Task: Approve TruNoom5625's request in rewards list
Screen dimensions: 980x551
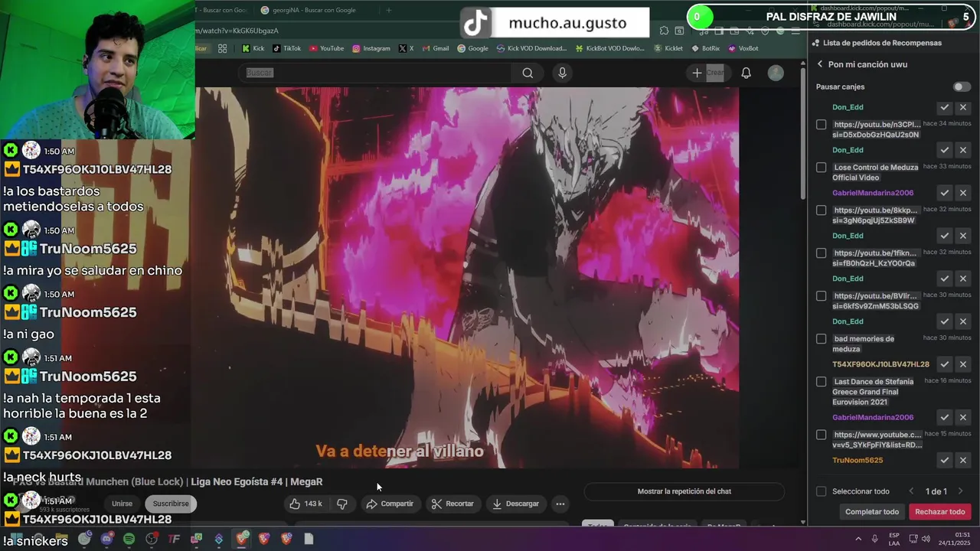Action: click(x=945, y=460)
